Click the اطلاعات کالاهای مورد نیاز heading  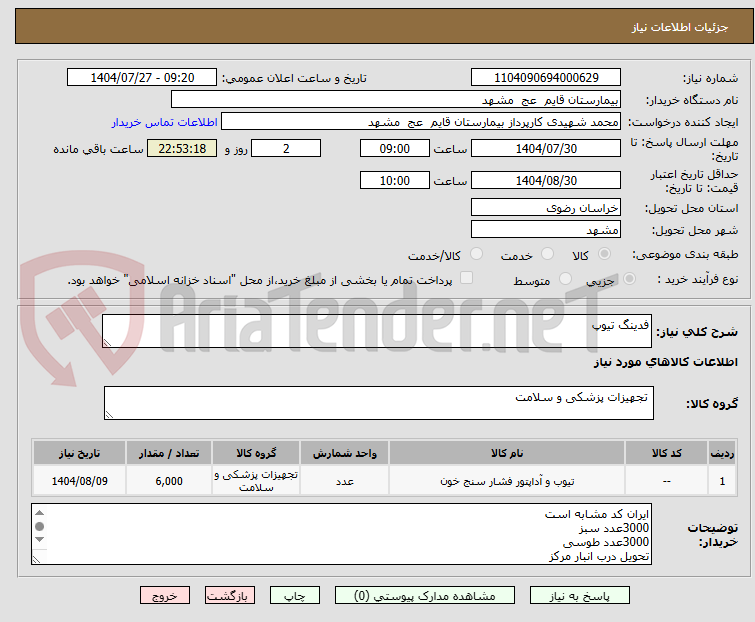(x=665, y=362)
